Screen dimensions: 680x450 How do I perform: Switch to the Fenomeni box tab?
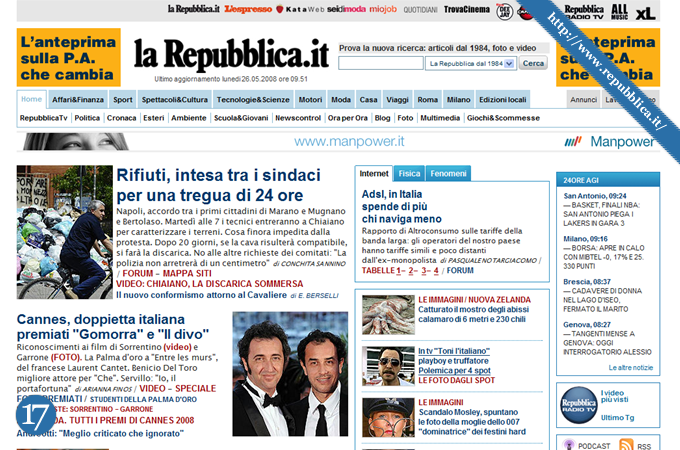tap(448, 174)
